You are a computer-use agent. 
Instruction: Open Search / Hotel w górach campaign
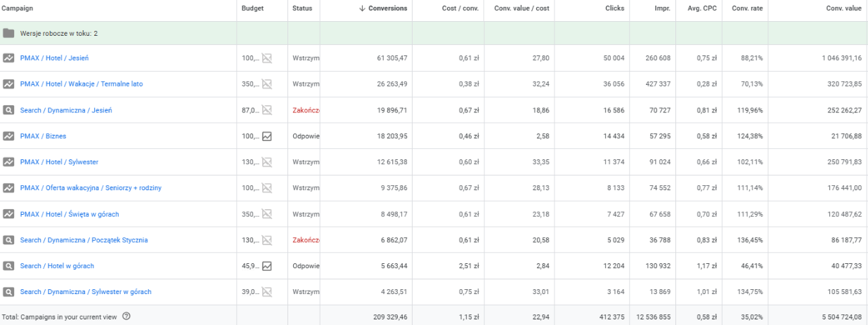57,266
